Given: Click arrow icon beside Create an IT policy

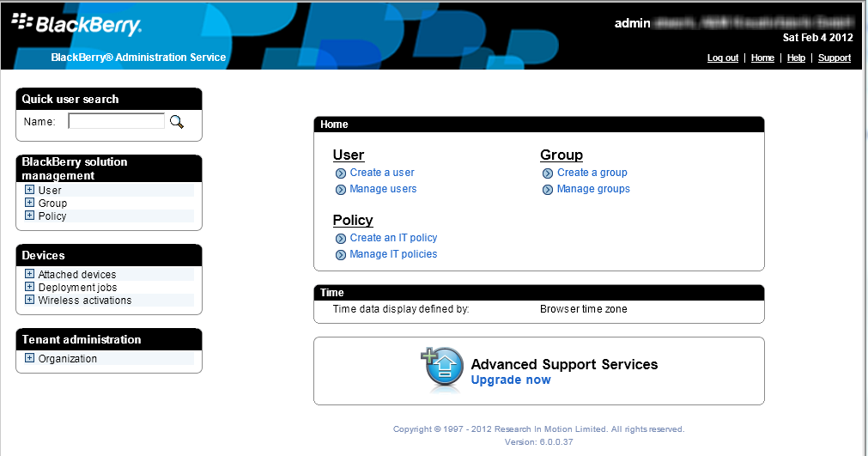Looking at the screenshot, I should (341, 239).
